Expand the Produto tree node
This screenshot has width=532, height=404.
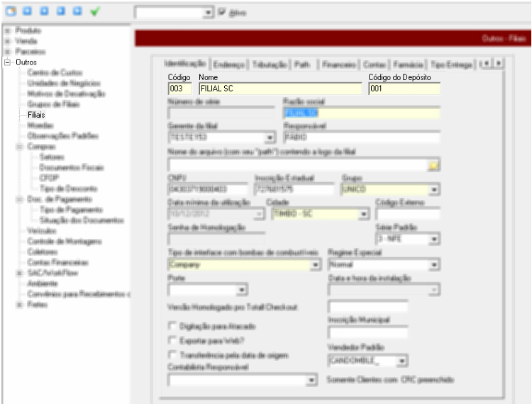click(8, 31)
